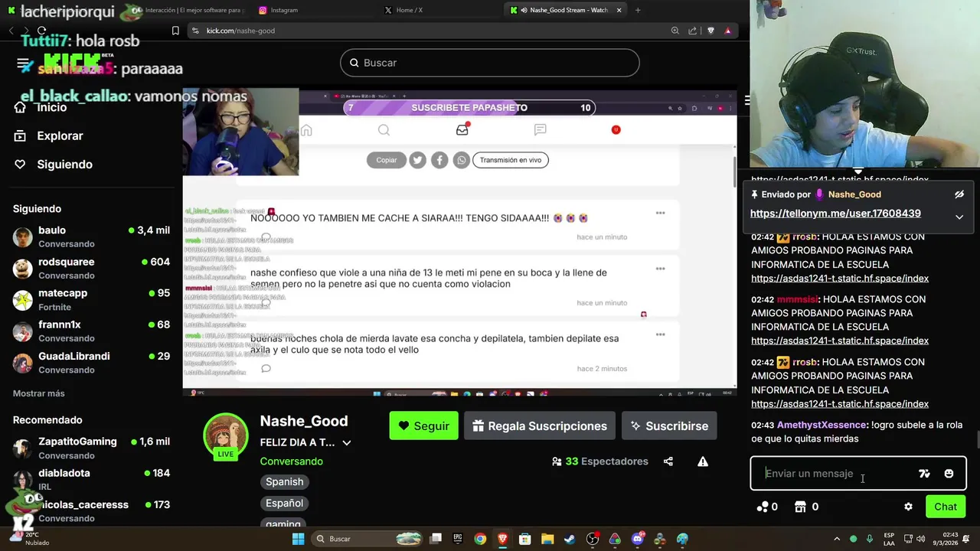
Task: Click the browser forward arrow
Action: (x=25, y=31)
